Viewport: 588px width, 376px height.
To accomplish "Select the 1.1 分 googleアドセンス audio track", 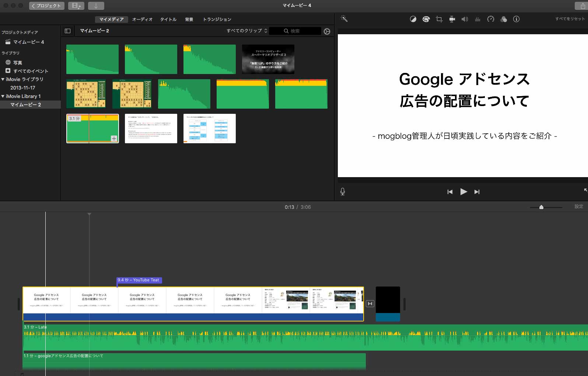I will pyautogui.click(x=195, y=361).
